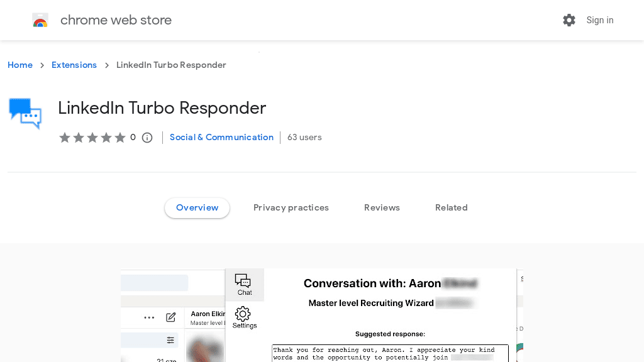644x362 pixels.
Task: Click the LinkedIn Turbo Responder extension icon
Action: pos(25,113)
